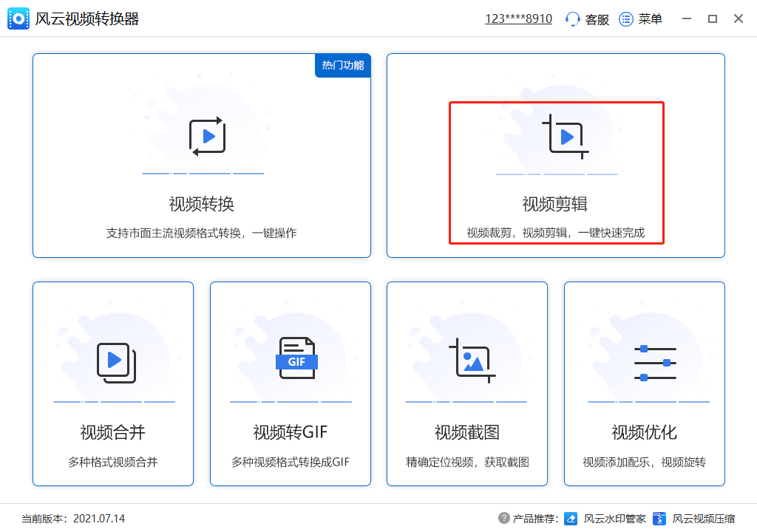Maximize the converter window
757x532 pixels.
click(x=712, y=18)
